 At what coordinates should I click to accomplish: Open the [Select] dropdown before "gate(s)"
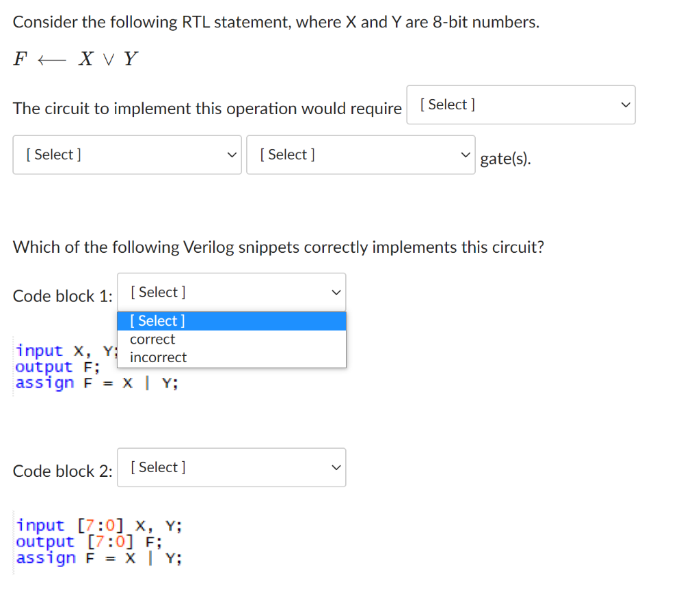click(x=360, y=154)
